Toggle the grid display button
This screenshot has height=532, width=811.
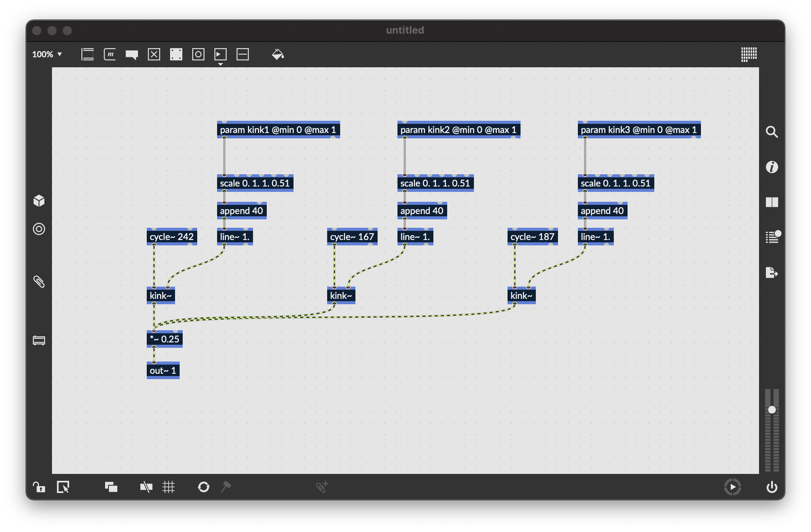click(169, 487)
